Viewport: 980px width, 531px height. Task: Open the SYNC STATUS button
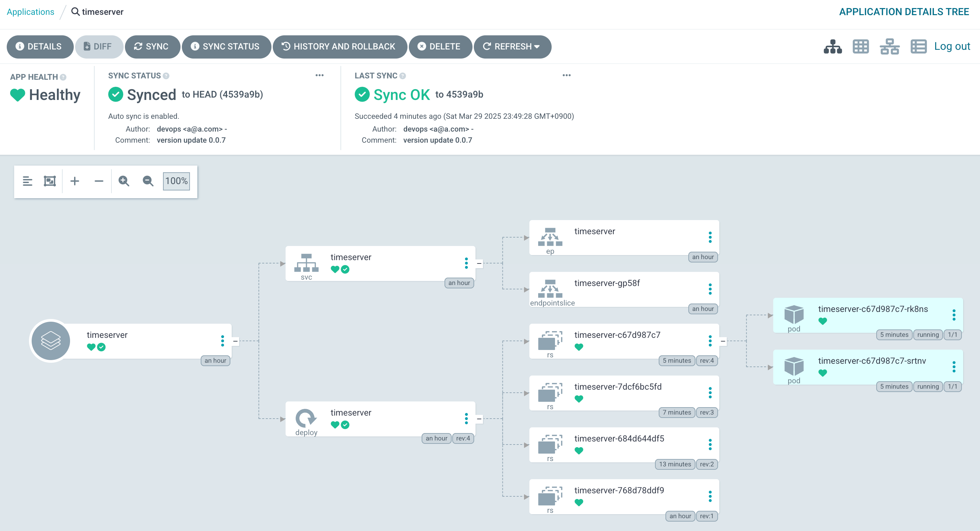point(226,47)
